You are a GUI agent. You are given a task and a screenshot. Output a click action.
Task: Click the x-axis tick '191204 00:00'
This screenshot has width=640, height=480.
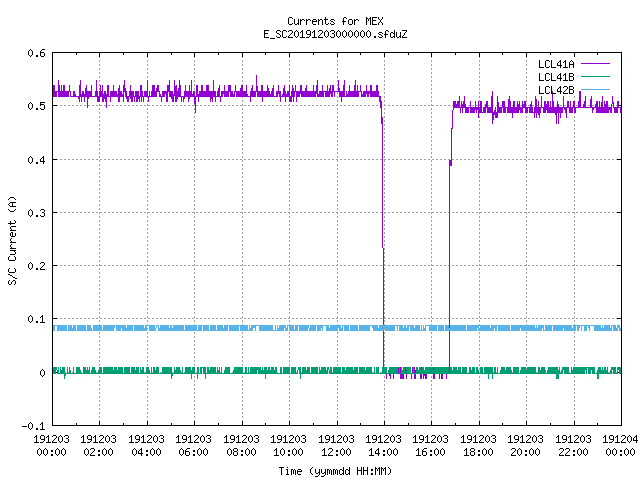[620, 446]
